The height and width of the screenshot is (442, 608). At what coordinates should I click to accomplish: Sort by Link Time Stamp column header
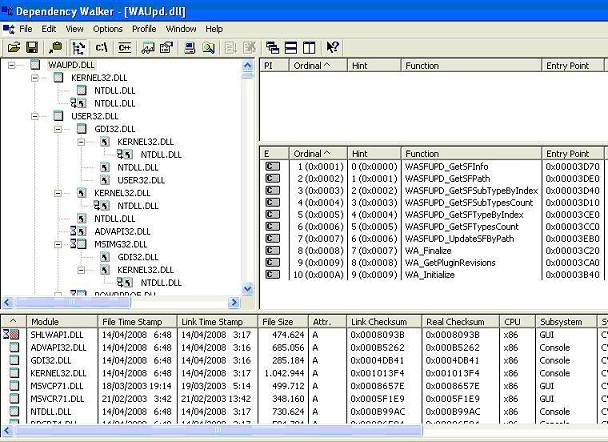(217, 322)
